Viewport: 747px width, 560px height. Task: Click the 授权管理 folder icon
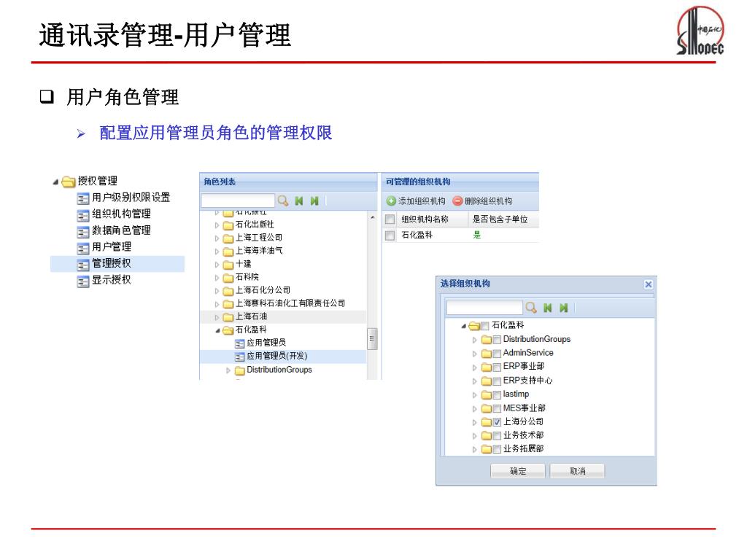(69, 182)
